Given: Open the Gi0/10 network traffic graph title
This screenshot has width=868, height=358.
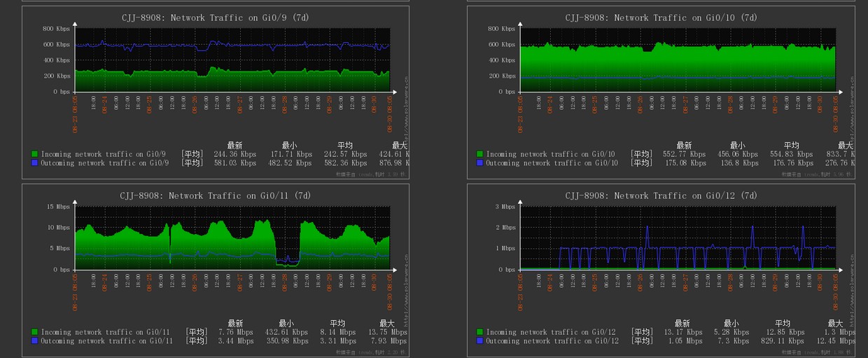Looking at the screenshot, I should [661, 18].
